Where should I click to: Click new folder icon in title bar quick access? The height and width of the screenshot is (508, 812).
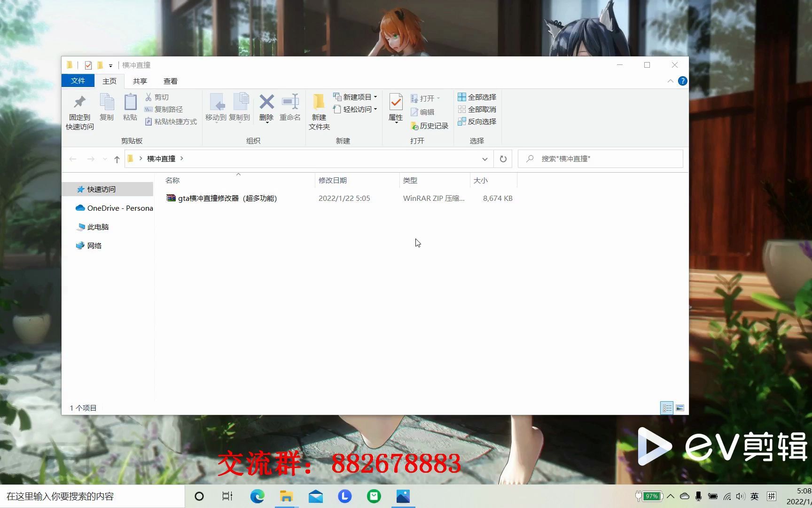(x=100, y=65)
